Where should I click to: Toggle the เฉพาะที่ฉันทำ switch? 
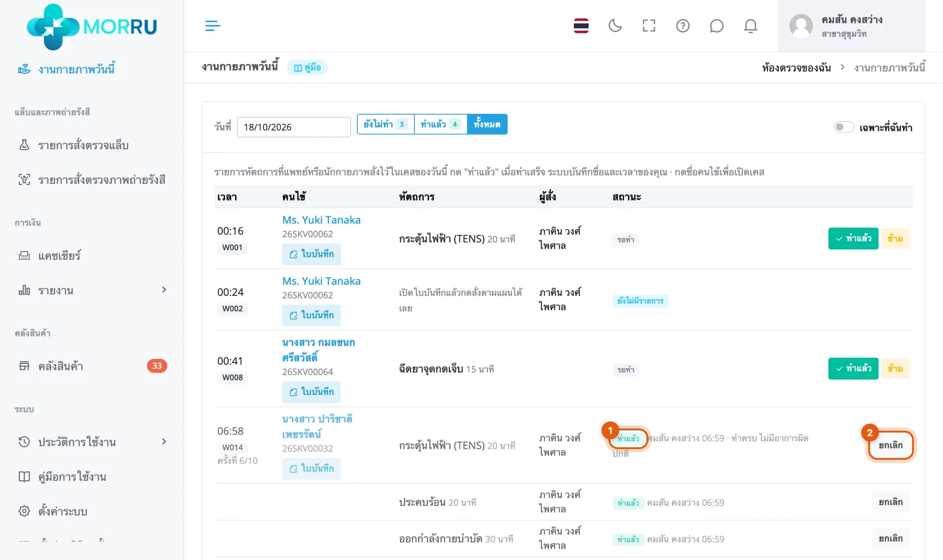pyautogui.click(x=844, y=127)
